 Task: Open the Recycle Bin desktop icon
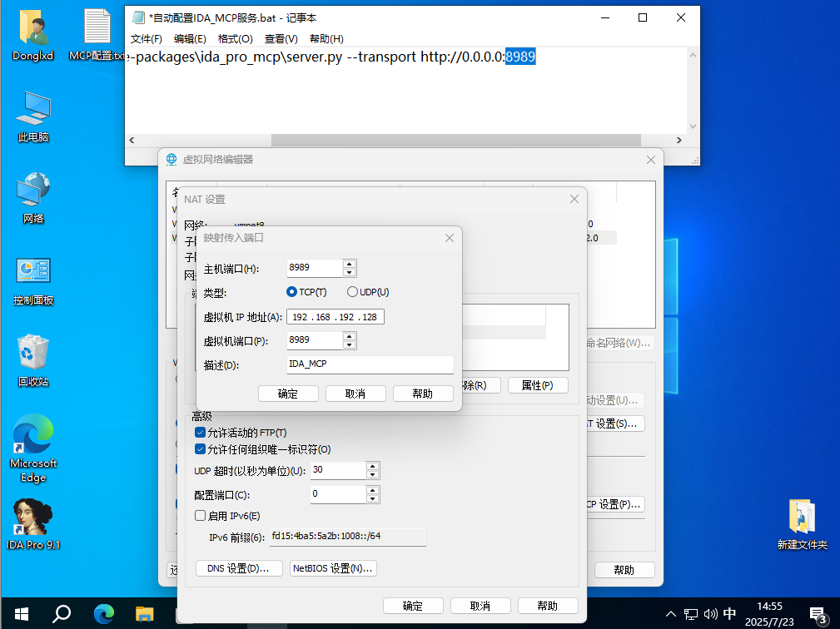click(33, 354)
